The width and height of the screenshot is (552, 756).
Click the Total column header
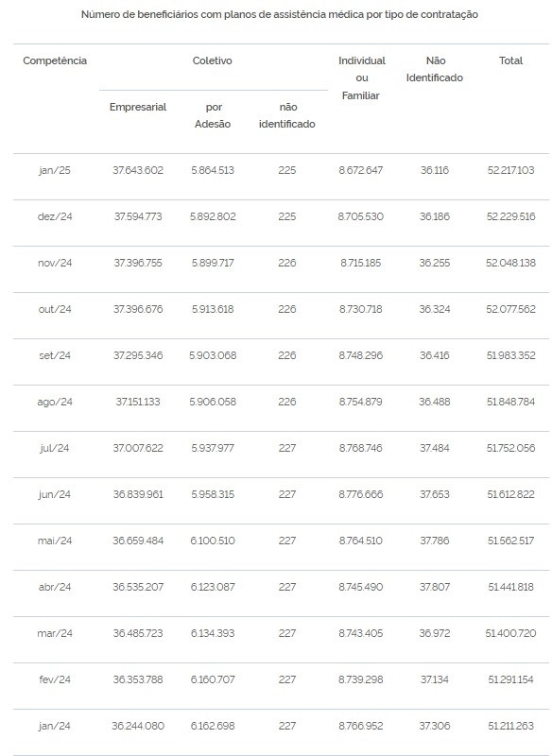pyautogui.click(x=511, y=60)
